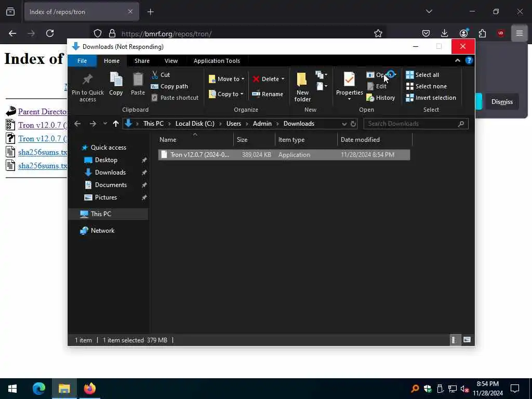Cut the selected file
Viewport: 532px width, 399px height.
click(x=161, y=75)
